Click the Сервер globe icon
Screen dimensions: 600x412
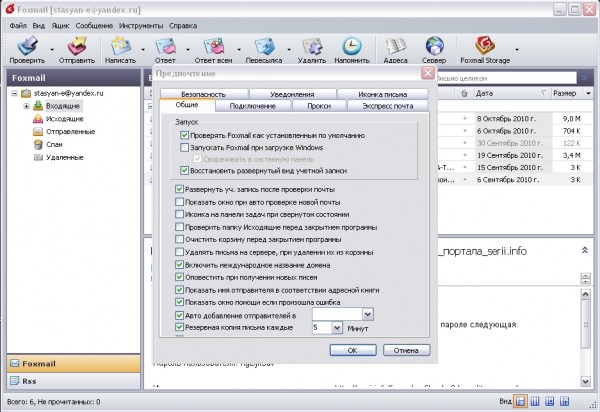tap(434, 46)
